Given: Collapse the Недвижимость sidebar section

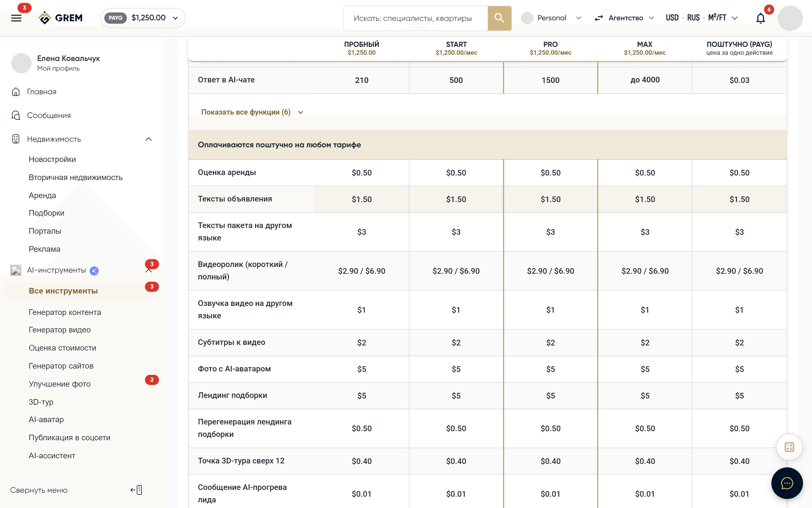Looking at the screenshot, I should click(149, 139).
